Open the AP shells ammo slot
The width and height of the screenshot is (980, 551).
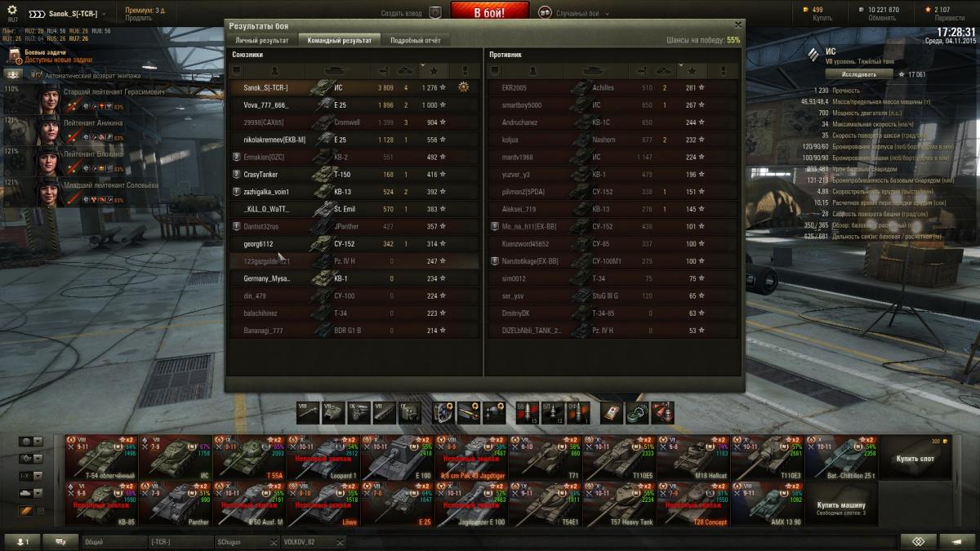[528, 412]
